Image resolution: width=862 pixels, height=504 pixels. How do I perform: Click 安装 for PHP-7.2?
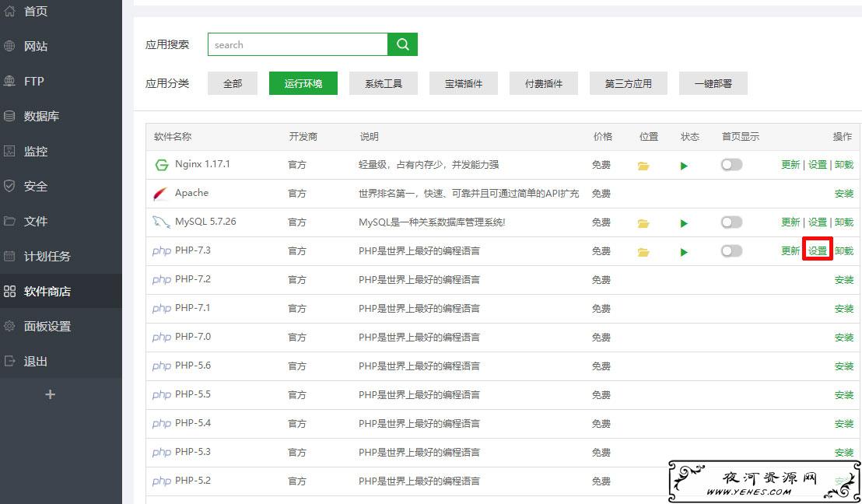[844, 280]
